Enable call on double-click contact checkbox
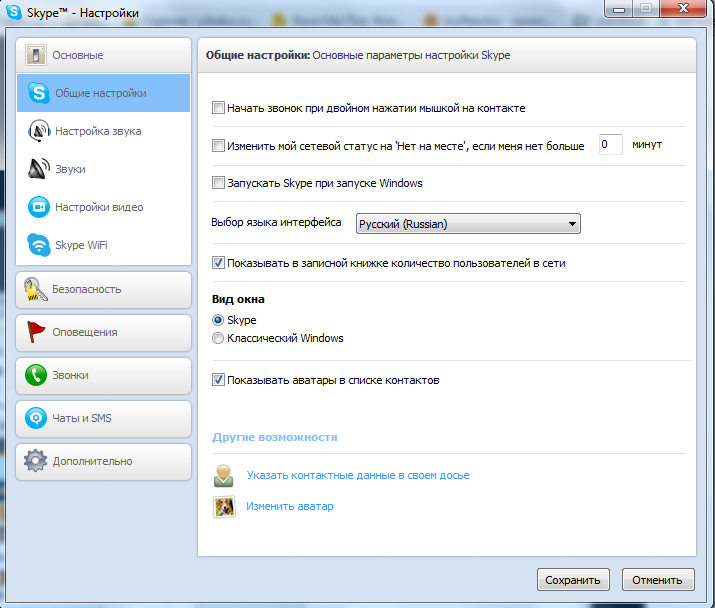This screenshot has width=715, height=608. pyautogui.click(x=218, y=108)
